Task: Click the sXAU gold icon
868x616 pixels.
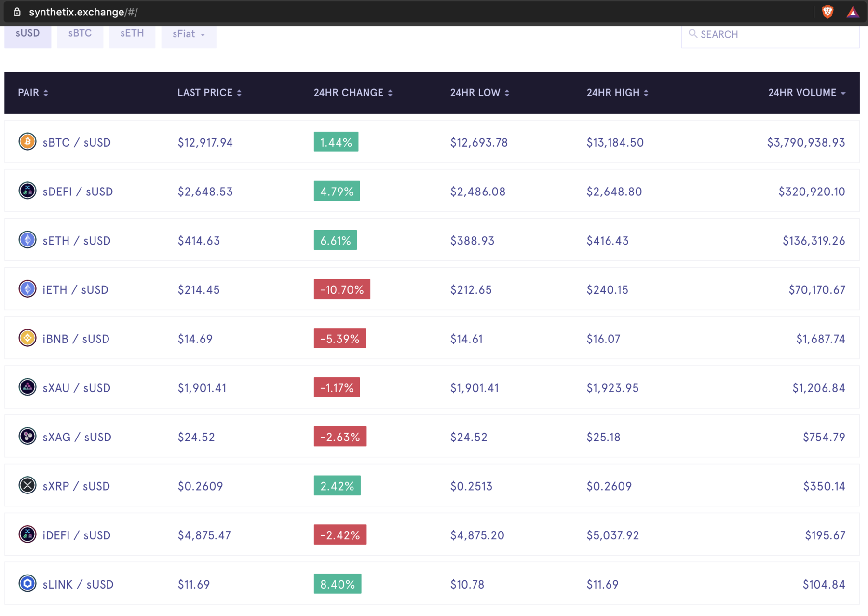Action: click(x=27, y=387)
